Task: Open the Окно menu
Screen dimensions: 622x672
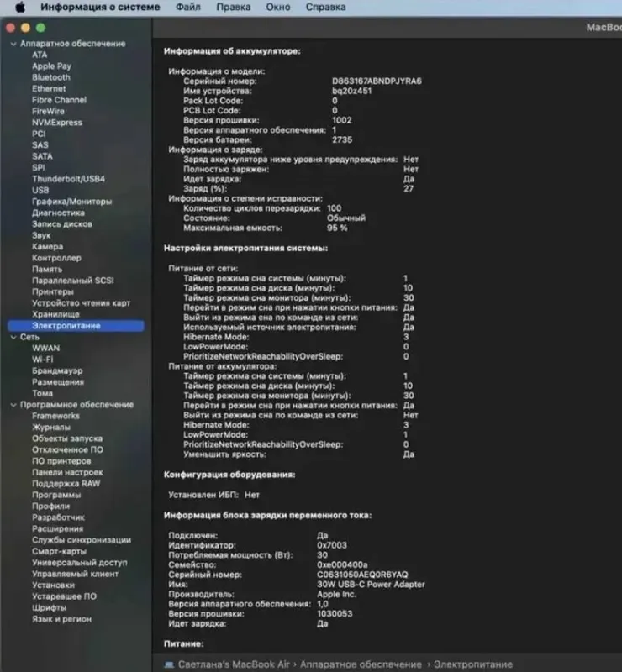Action: (x=278, y=7)
